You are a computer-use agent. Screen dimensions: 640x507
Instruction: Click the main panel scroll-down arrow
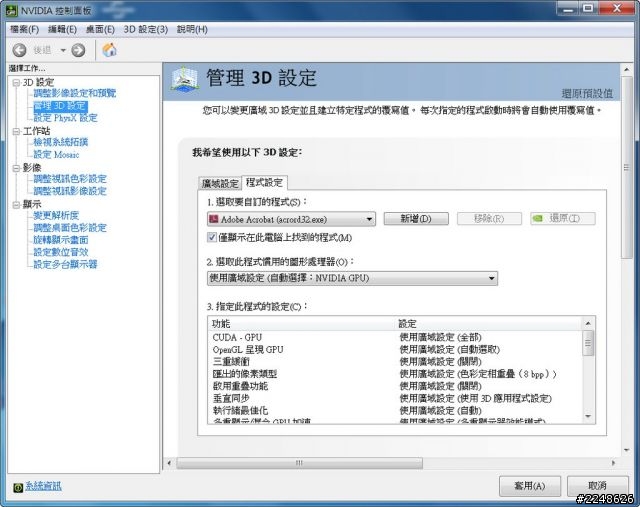[627, 451]
